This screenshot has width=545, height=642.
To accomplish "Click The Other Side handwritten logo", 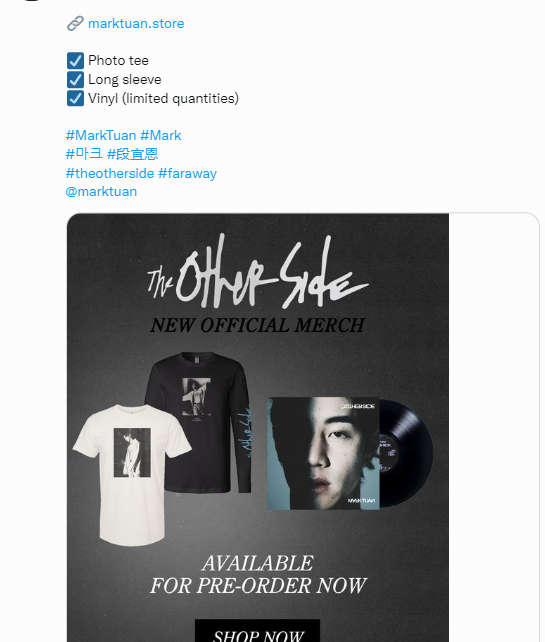I will [258, 272].
